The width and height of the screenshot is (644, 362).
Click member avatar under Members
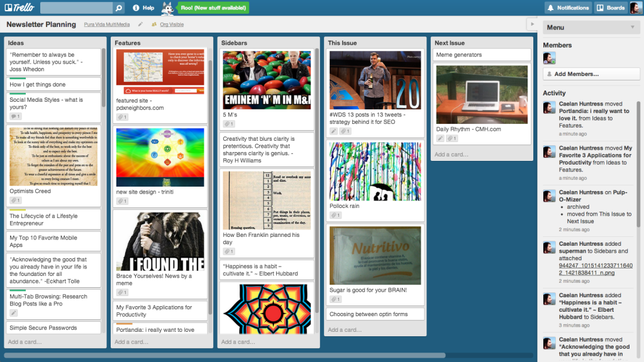[549, 58]
